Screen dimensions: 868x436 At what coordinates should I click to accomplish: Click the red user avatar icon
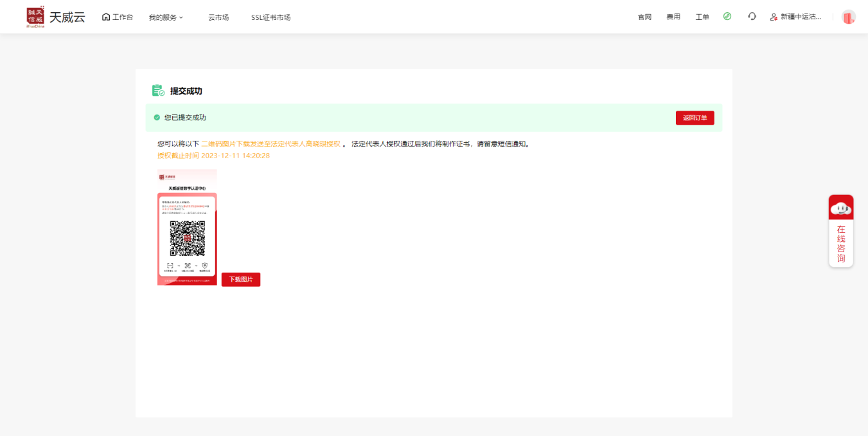[x=849, y=17]
